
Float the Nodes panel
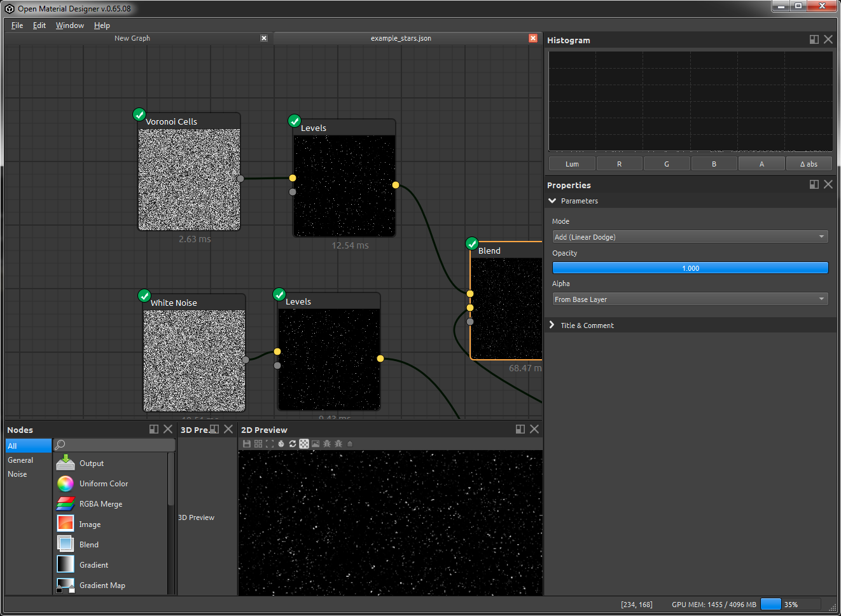tap(154, 429)
